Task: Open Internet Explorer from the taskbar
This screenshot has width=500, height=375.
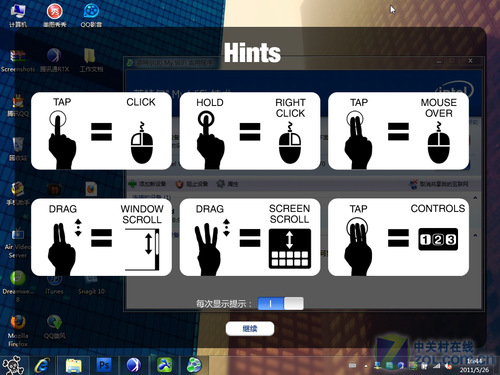Action: (x=43, y=365)
